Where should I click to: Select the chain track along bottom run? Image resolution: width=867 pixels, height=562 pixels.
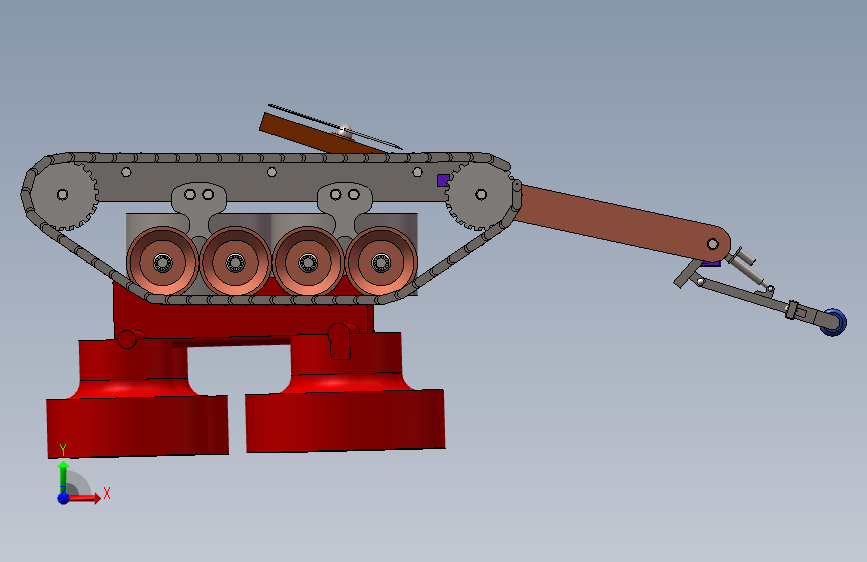[265, 300]
